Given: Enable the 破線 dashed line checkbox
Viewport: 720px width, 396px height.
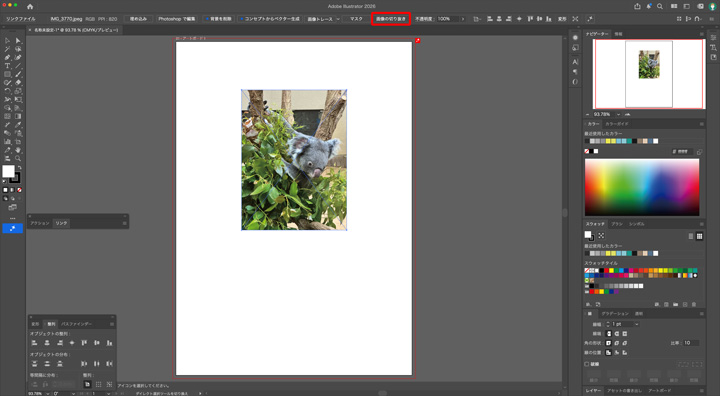Looking at the screenshot, I should click(587, 364).
